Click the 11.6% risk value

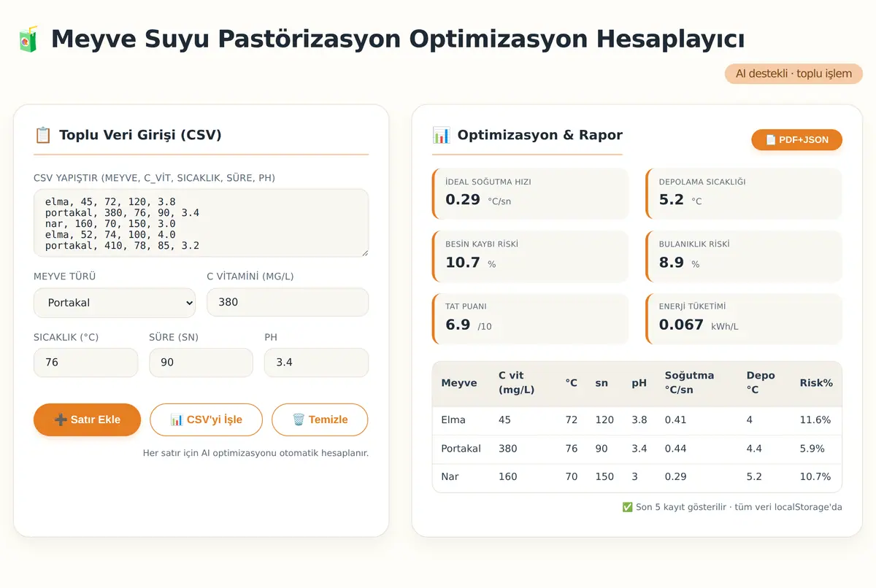pyautogui.click(x=815, y=420)
